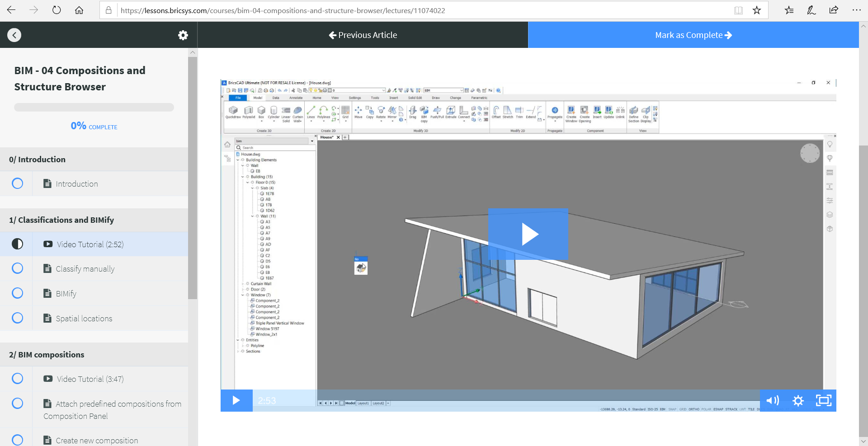
Task: Collapse course sidebar with back circle
Action: [14, 35]
